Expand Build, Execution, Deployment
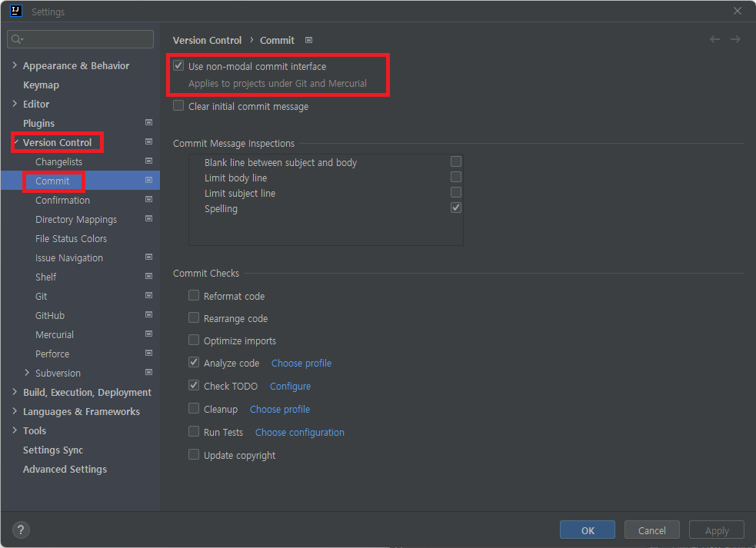756x548 pixels. (14, 392)
